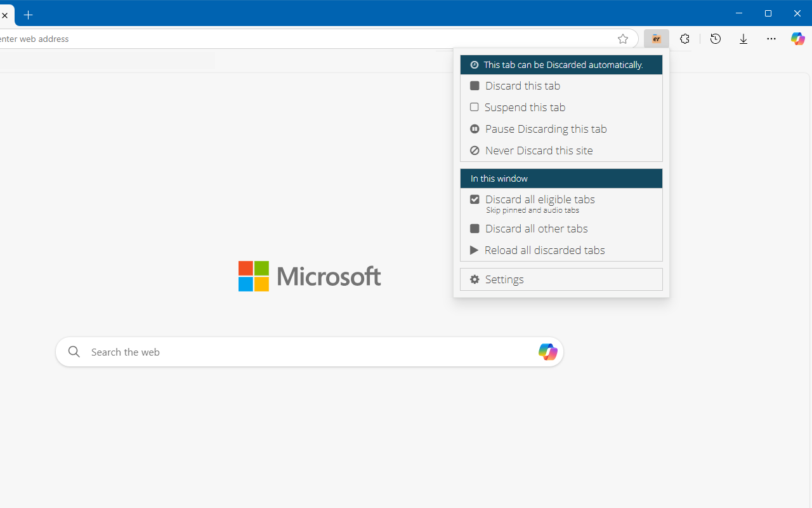
Task: Click the "In this window" header
Action: 561,178
